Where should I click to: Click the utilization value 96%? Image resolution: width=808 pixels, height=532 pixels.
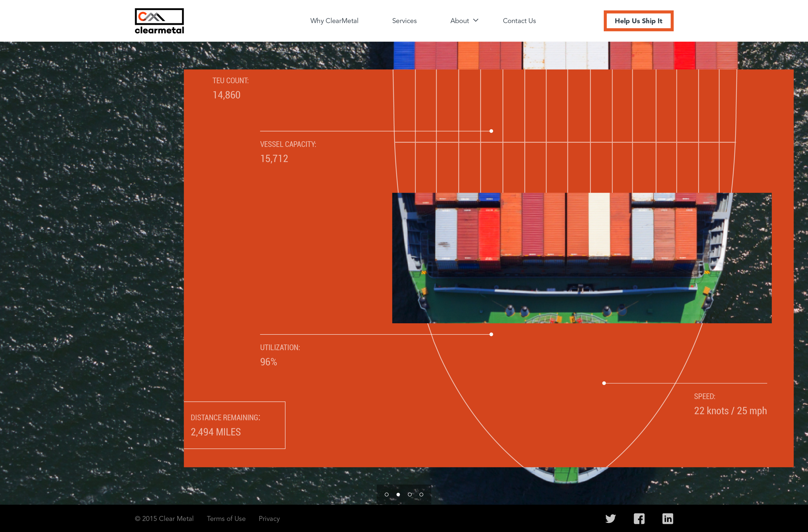click(x=268, y=362)
